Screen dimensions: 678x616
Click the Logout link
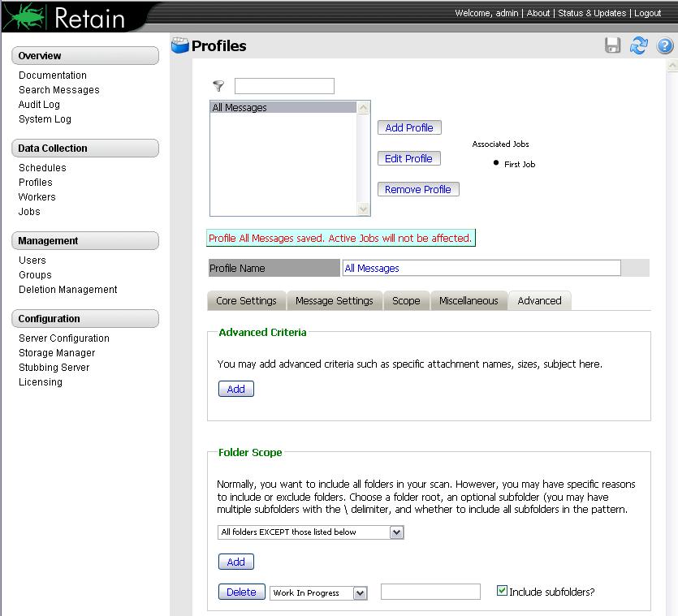(x=647, y=13)
